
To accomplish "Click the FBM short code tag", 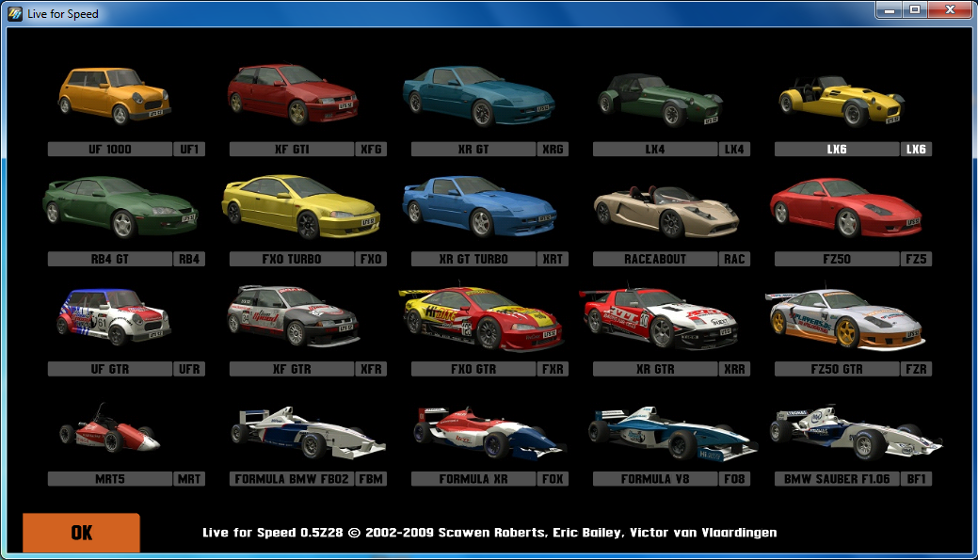I will click(371, 479).
